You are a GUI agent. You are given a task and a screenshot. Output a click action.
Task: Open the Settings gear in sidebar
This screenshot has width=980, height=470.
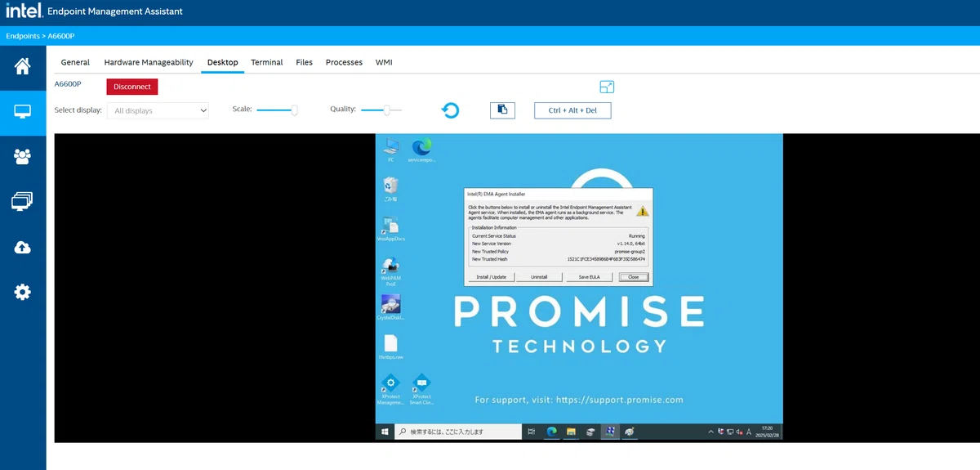coord(23,292)
